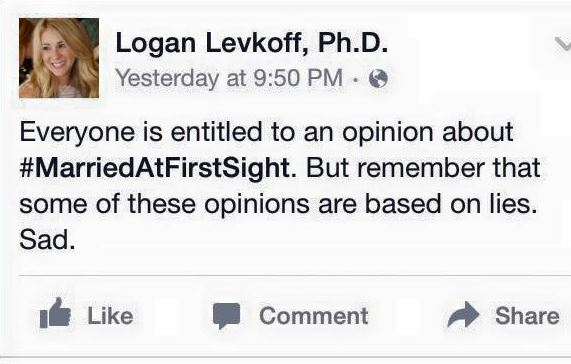Click the thumbs-up Like icon

tap(55, 313)
